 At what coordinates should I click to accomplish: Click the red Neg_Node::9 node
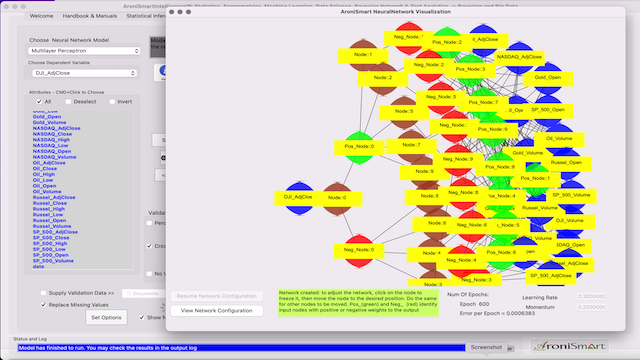coord(458,160)
